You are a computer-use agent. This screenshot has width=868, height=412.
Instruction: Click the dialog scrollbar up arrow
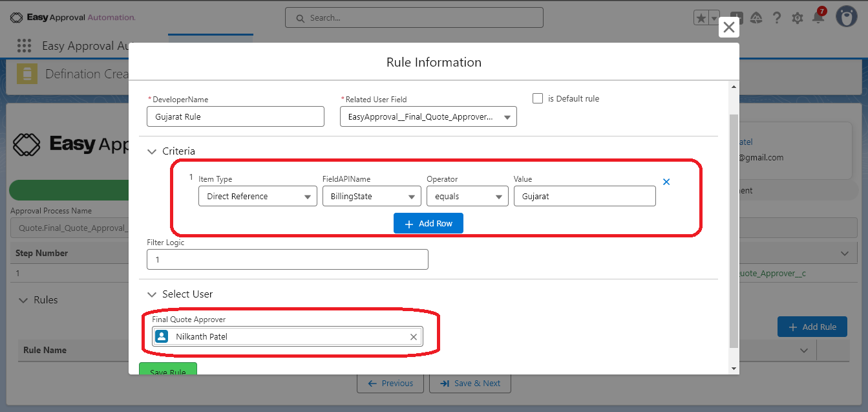[733, 87]
